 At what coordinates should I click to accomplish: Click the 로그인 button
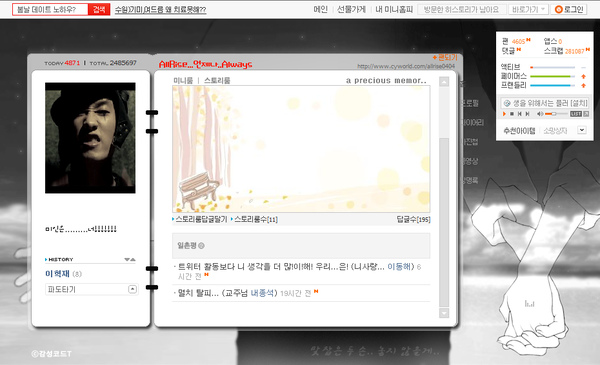click(569, 9)
